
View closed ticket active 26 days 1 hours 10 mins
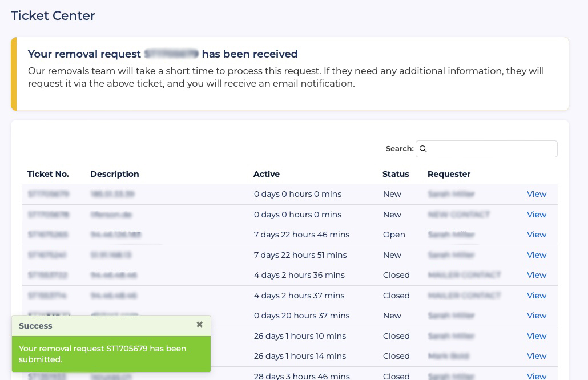[x=536, y=336]
